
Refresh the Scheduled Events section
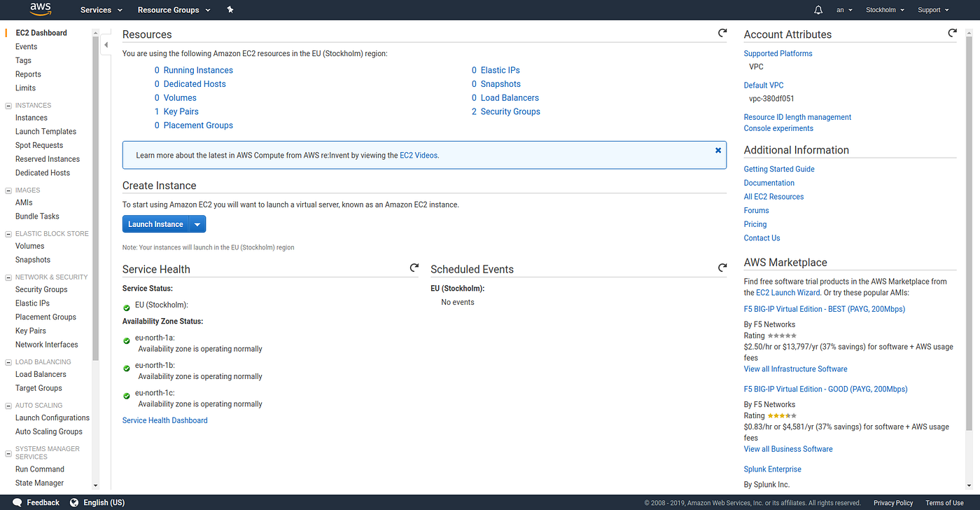coord(722,268)
